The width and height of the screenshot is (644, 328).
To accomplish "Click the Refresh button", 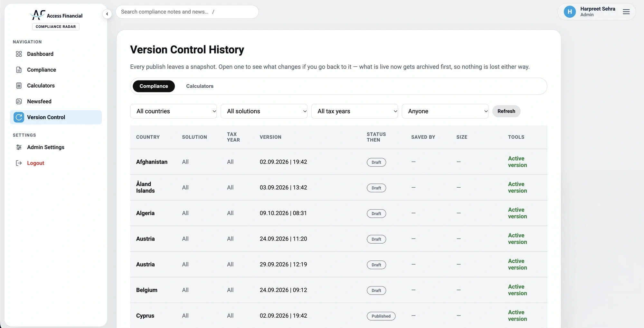I will pyautogui.click(x=506, y=111).
